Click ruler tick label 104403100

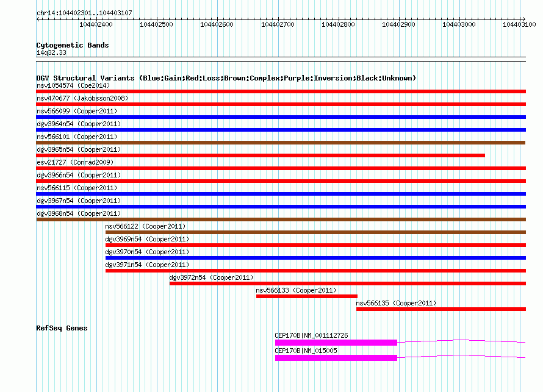[519, 24]
